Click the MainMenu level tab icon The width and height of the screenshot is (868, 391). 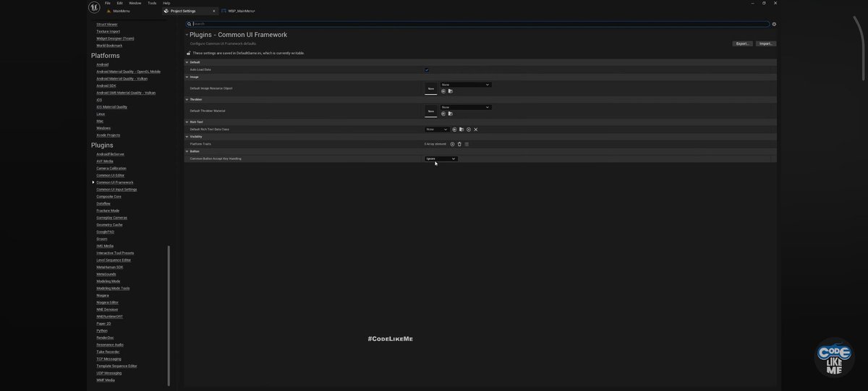click(109, 11)
